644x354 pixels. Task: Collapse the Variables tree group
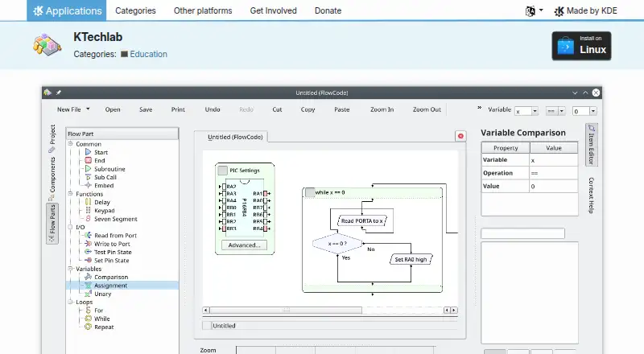point(70,269)
